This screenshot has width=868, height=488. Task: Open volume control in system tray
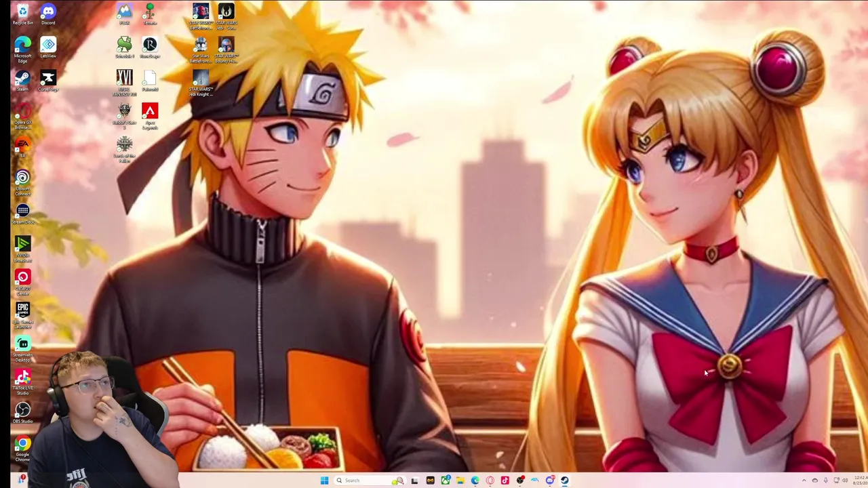point(845,481)
